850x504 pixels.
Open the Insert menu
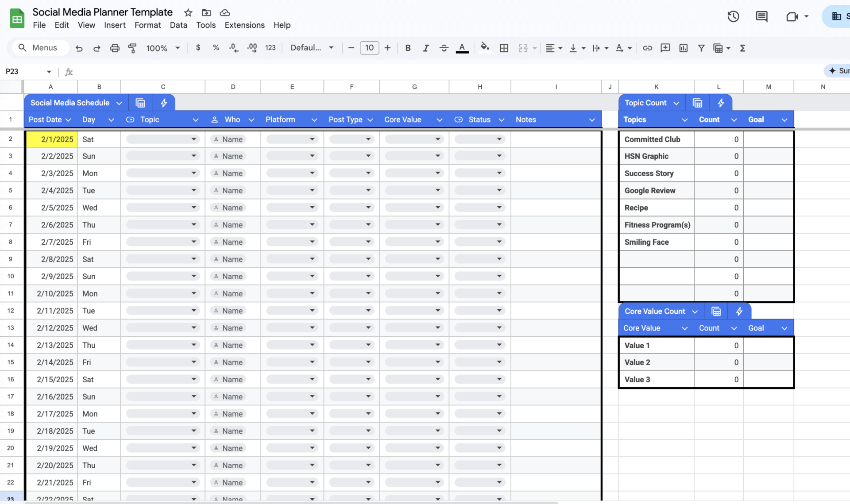coord(115,25)
